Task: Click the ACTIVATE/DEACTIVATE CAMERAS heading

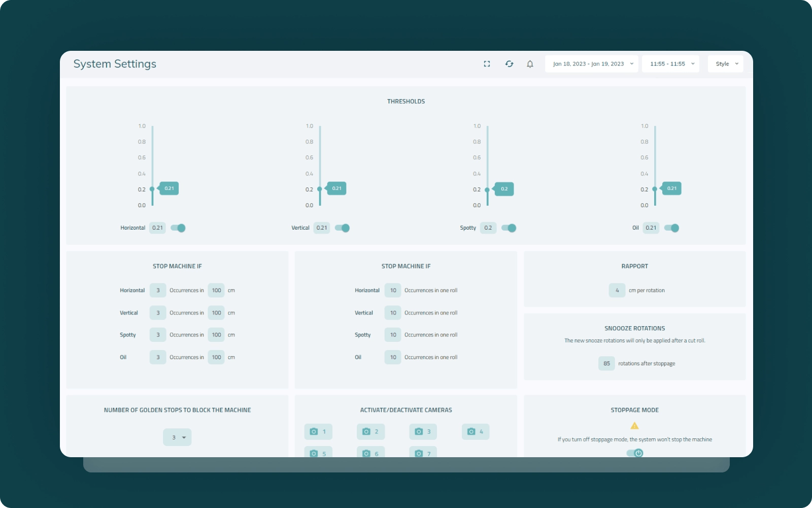Action: coord(406,410)
